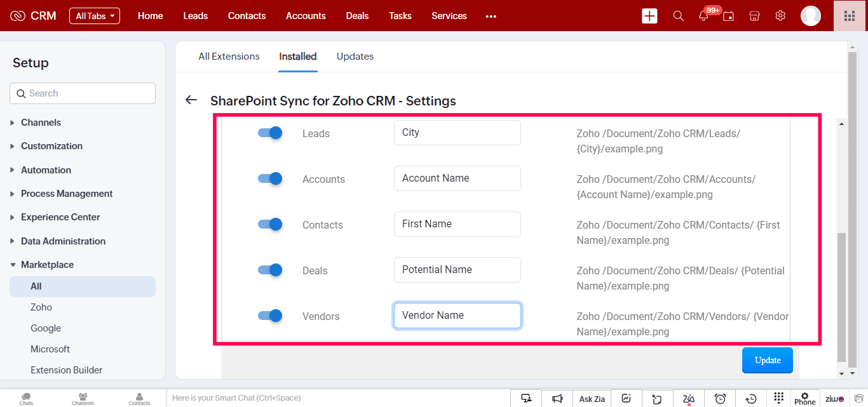Open the All Tabs dropdown
The image size is (868, 407).
click(x=95, y=16)
